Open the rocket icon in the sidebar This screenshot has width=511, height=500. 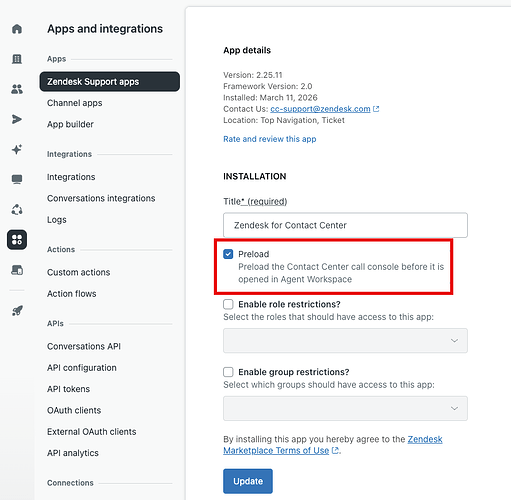tap(17, 311)
